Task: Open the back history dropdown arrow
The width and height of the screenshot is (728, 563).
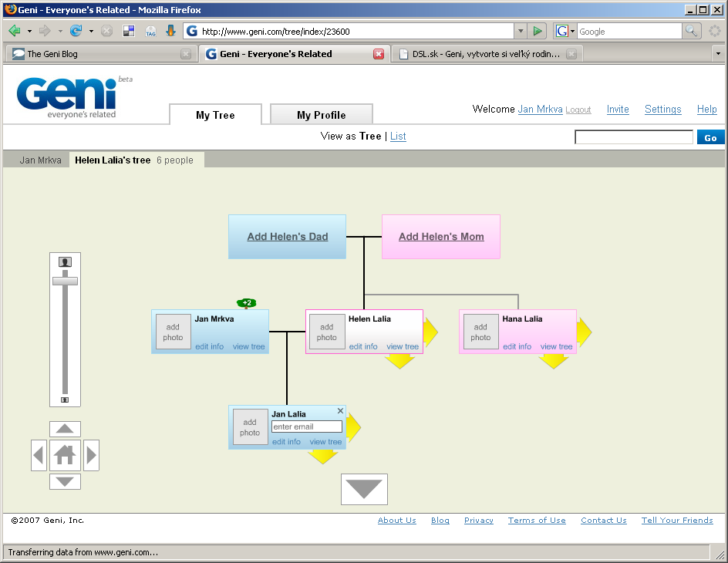Action: (30, 31)
